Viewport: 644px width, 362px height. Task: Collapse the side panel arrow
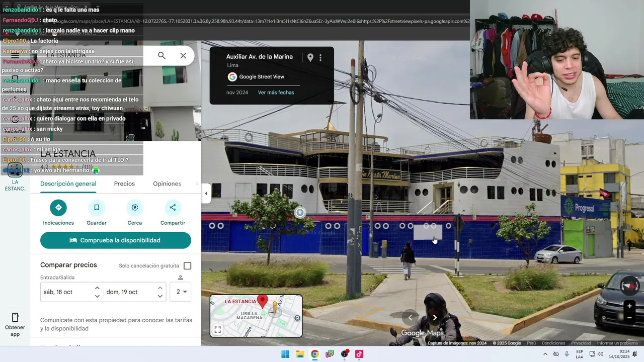[x=206, y=194]
